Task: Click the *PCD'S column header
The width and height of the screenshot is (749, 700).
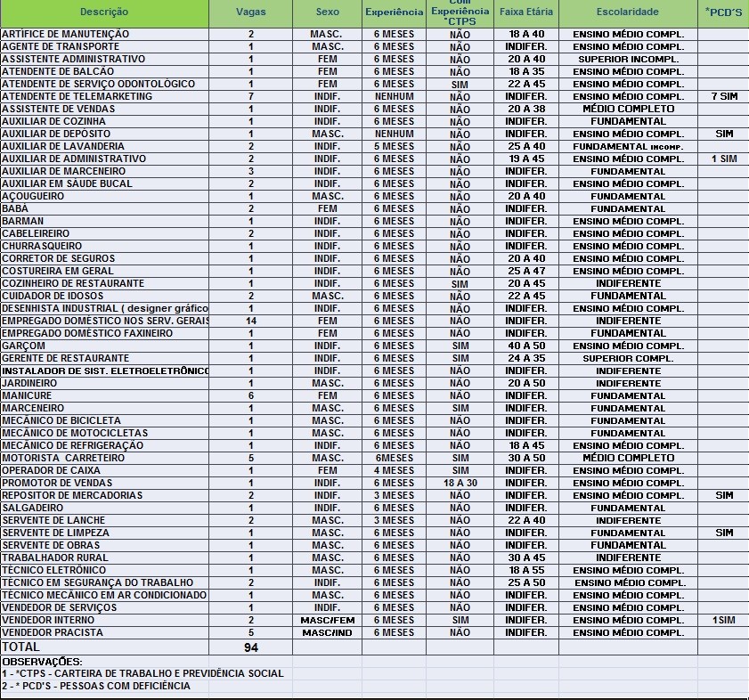Action: [723, 12]
